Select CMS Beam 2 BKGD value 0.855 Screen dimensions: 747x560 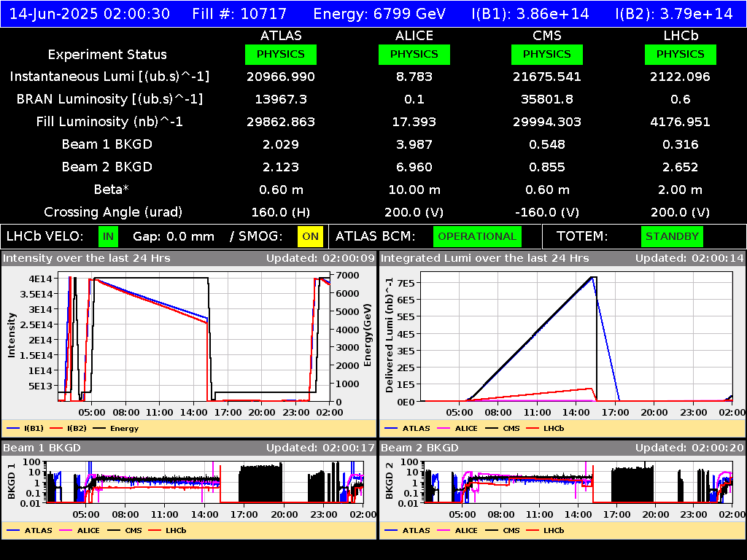(547, 167)
